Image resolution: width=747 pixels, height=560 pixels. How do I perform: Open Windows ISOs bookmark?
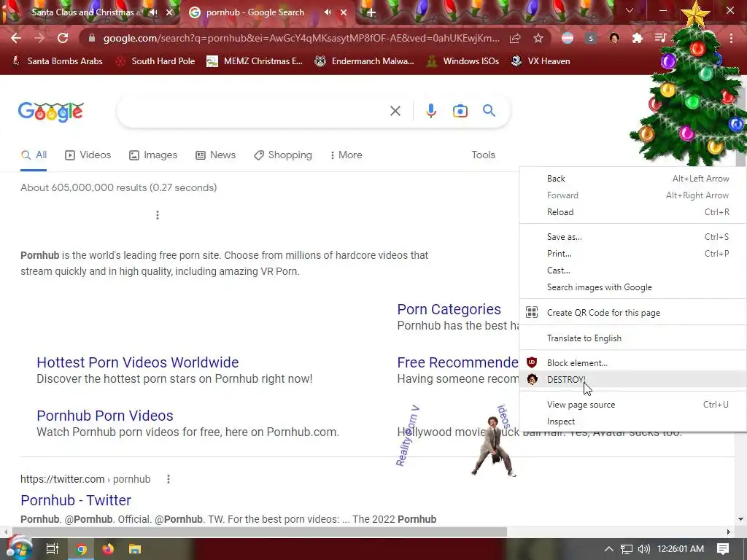click(x=462, y=61)
